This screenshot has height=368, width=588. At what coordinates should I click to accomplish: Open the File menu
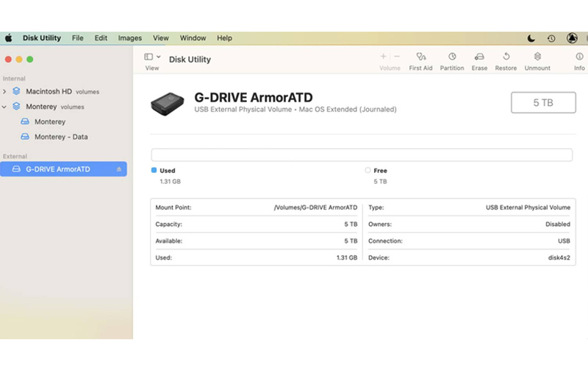(x=77, y=38)
